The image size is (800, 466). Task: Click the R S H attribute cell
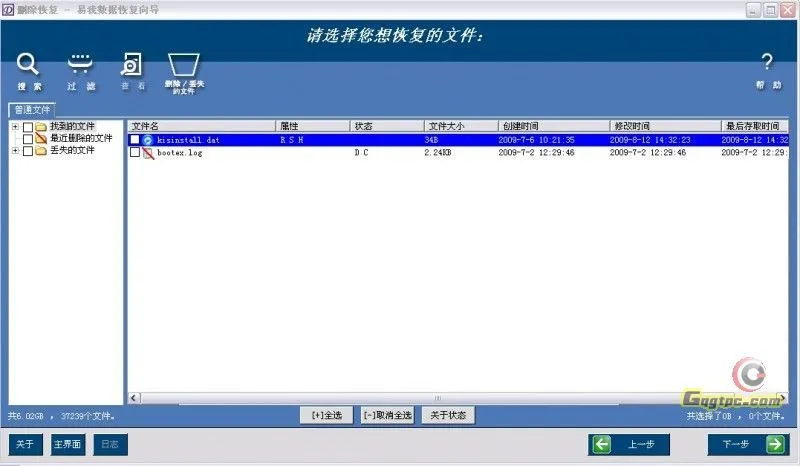tap(292, 140)
